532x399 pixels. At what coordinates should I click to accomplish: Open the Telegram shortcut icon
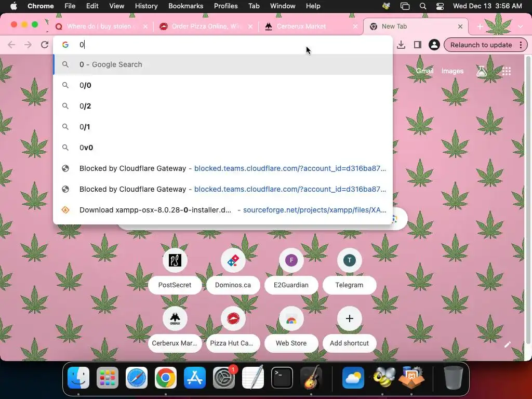[x=350, y=260]
